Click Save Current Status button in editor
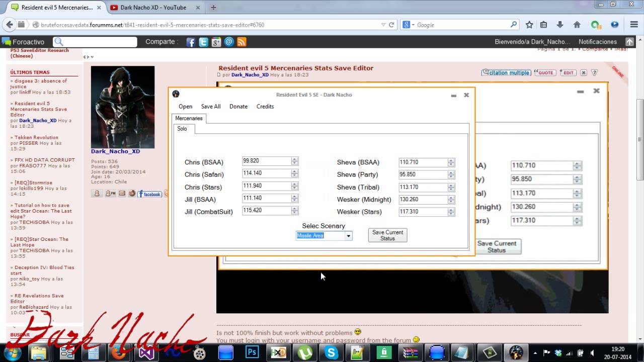This screenshot has height=362, width=644. point(387,235)
